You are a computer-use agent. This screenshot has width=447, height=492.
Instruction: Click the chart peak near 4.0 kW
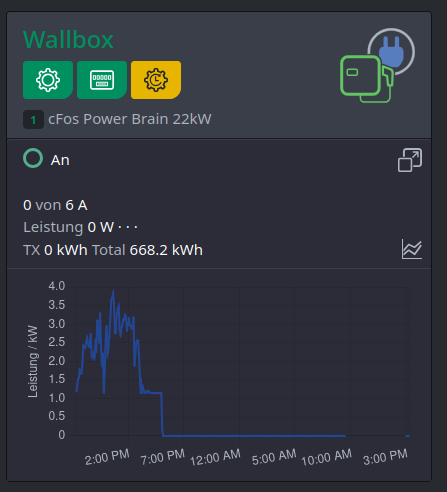pos(113,292)
